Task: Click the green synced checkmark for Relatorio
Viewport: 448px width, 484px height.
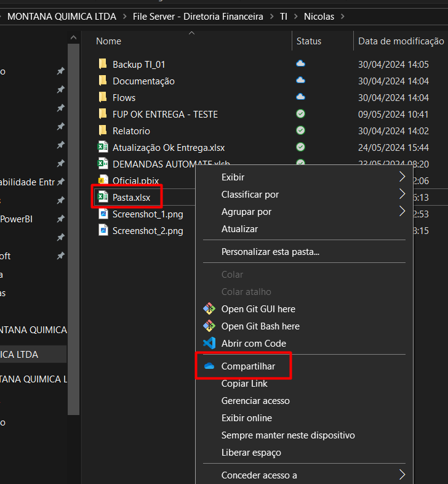Action: [300, 131]
